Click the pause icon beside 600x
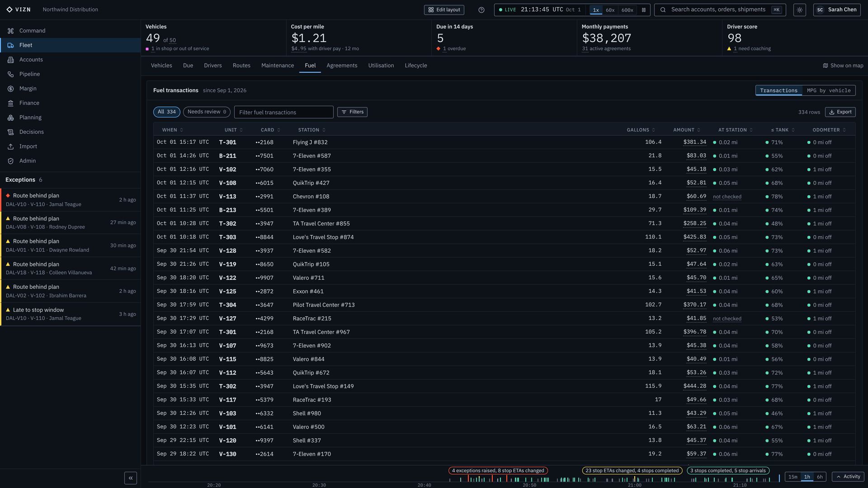This screenshot has width=868, height=488. coord(644,10)
